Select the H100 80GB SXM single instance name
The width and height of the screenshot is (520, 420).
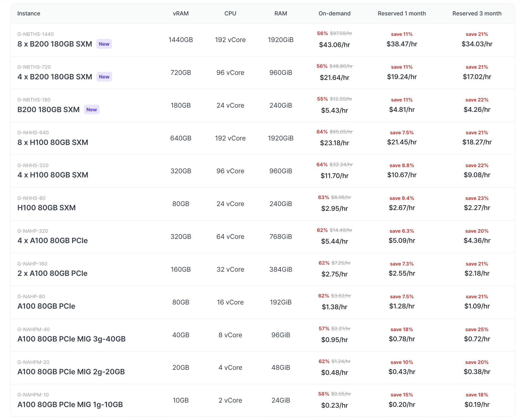pyautogui.click(x=47, y=208)
